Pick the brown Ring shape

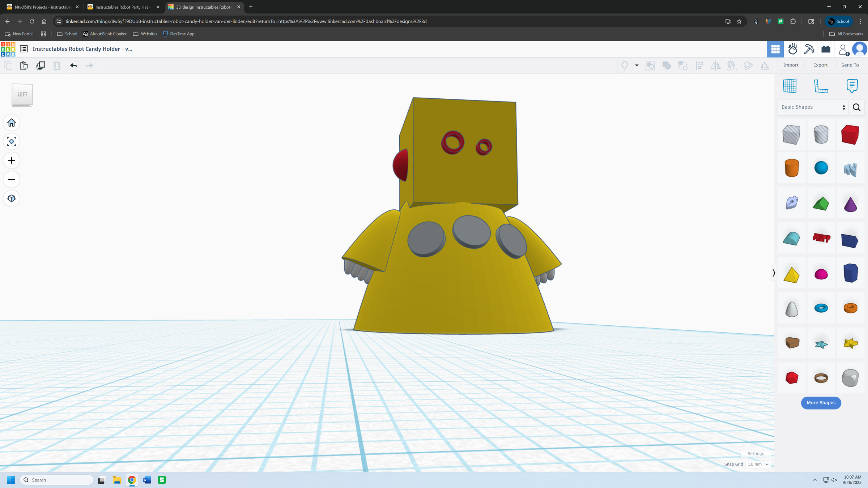[x=821, y=378]
